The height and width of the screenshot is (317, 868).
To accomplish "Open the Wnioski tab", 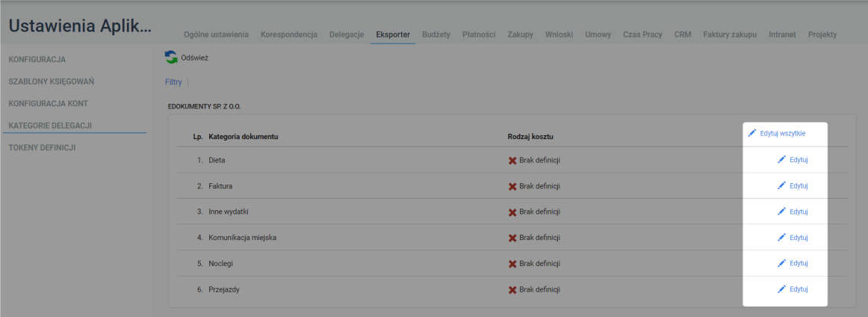I will click(x=559, y=34).
